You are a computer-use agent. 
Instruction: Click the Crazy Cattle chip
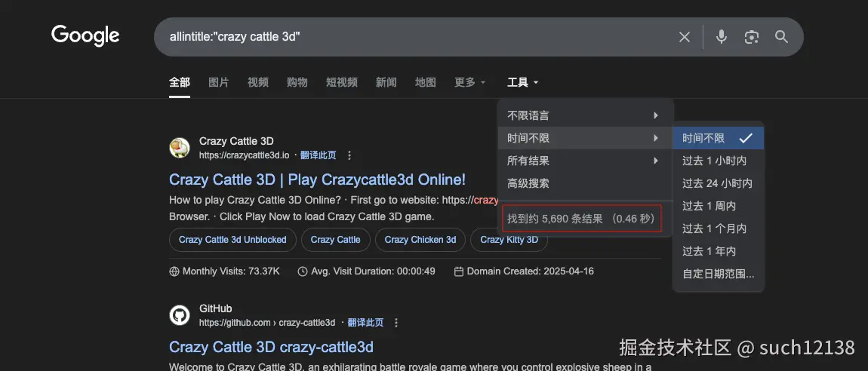[x=335, y=240]
